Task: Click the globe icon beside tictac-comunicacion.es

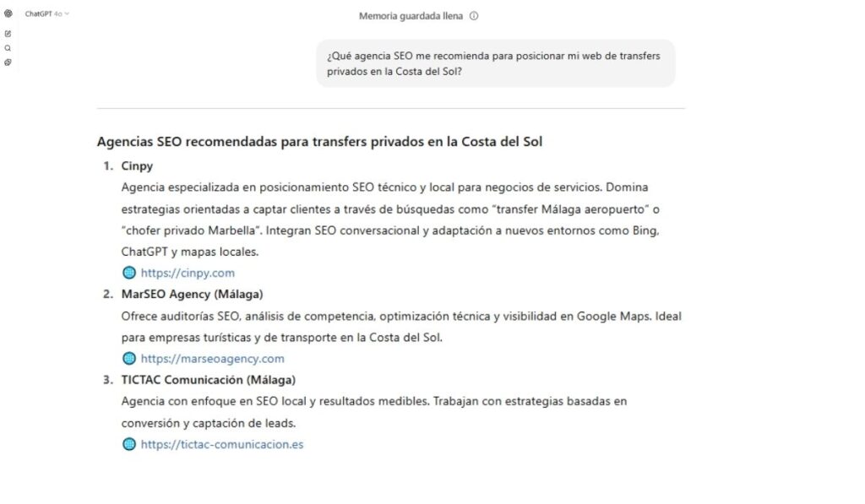Action: [x=129, y=444]
